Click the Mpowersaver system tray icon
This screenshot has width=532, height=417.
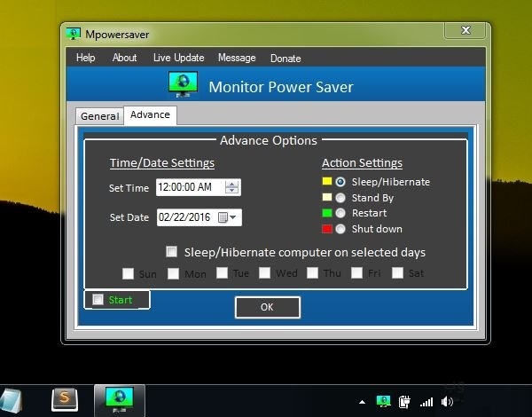(383, 402)
